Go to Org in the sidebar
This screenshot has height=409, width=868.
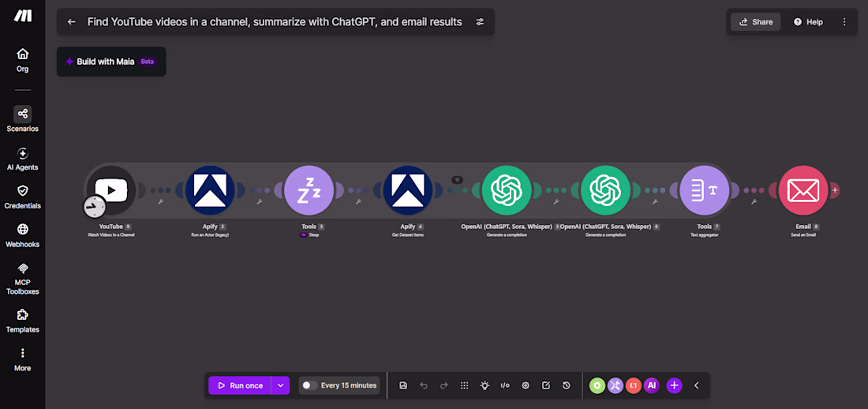coord(23,60)
